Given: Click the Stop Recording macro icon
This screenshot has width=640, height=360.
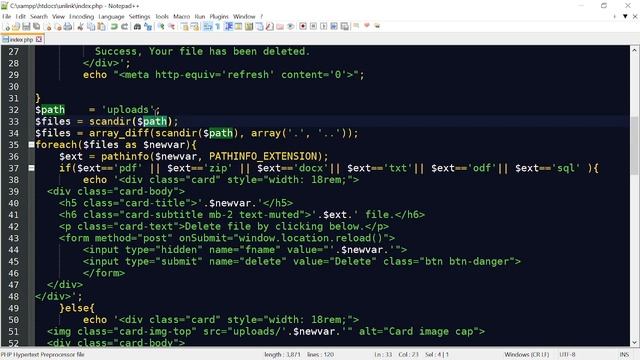Looking at the screenshot, I should click(x=313, y=27).
